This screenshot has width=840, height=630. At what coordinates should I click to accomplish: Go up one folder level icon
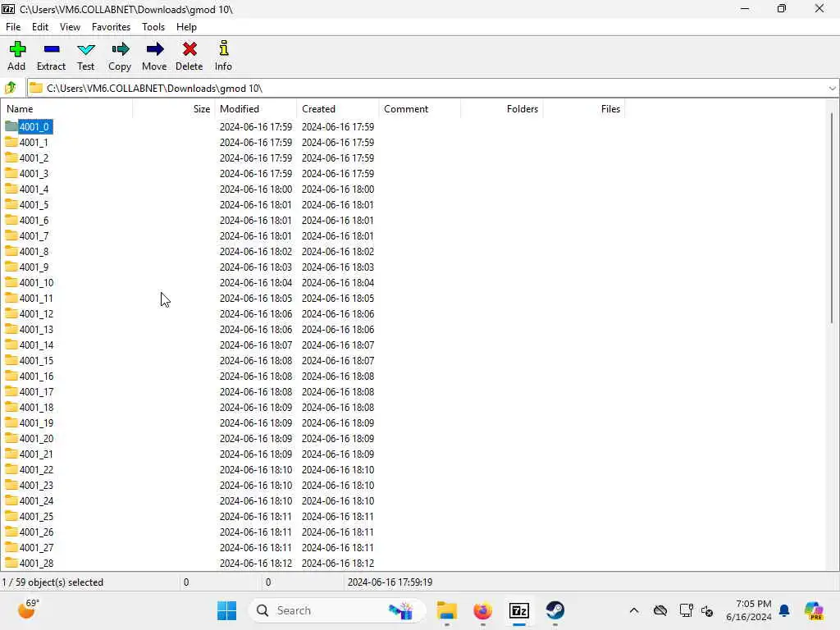10,88
